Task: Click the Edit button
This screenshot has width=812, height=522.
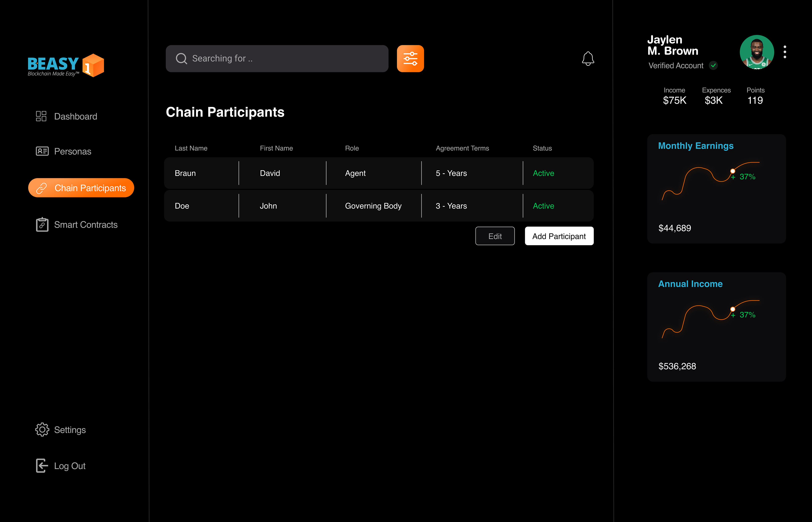Action: click(x=495, y=236)
